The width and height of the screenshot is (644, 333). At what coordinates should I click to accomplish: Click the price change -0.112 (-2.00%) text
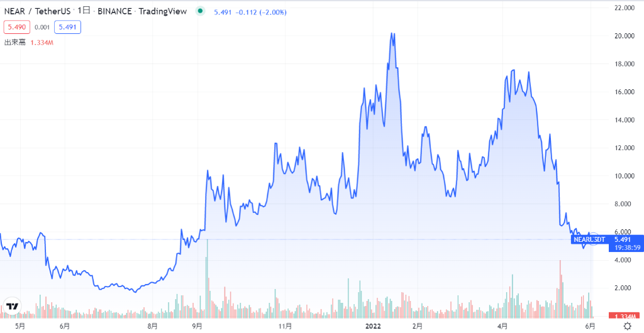pyautogui.click(x=260, y=13)
